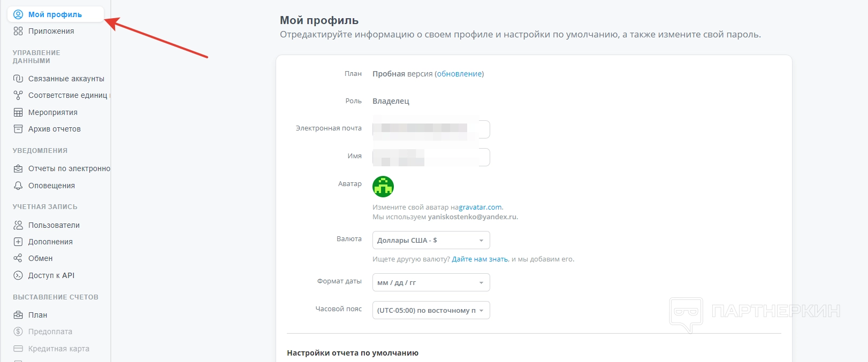
Task: Click the green avatar image
Action: coord(383,187)
